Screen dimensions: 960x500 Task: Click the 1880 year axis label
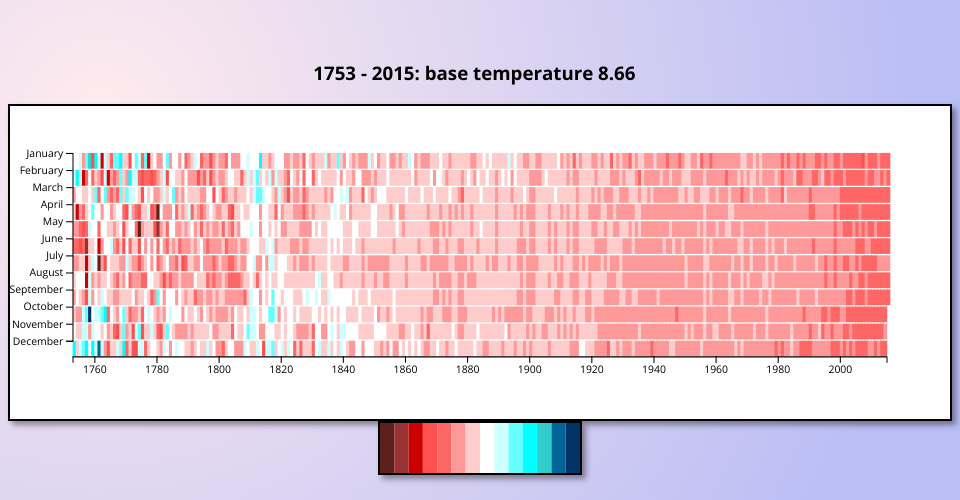[468, 369]
